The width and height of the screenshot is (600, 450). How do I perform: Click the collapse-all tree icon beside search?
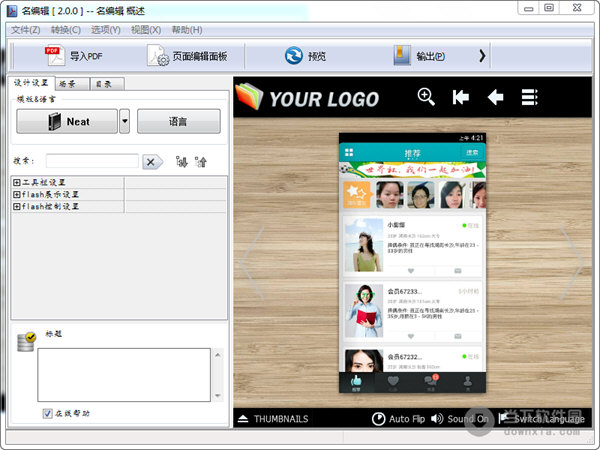[200, 161]
